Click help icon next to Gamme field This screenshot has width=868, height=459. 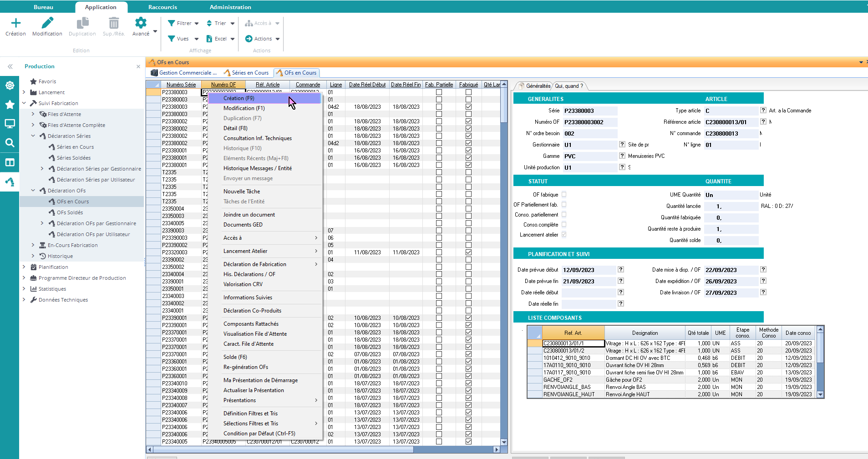pos(622,156)
